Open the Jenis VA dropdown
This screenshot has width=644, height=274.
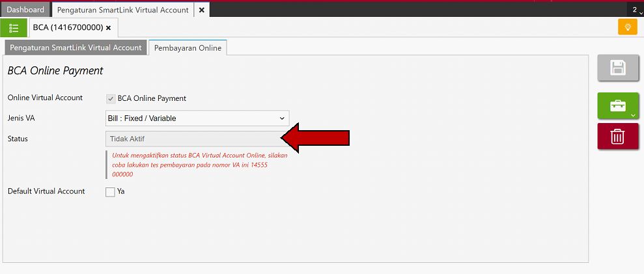coord(197,118)
